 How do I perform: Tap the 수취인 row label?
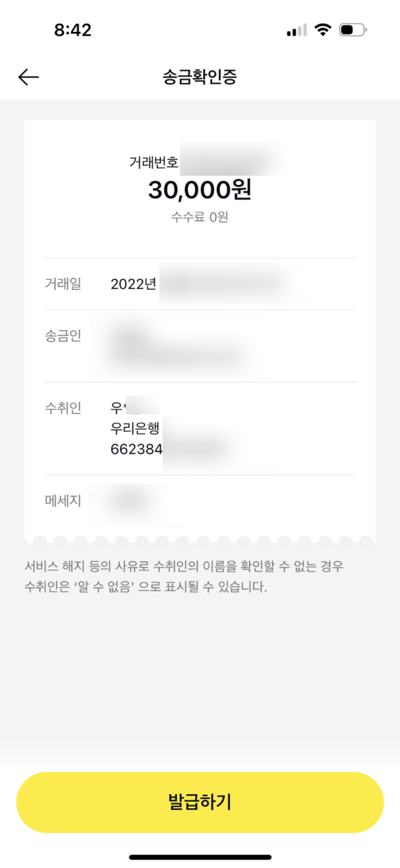pos(63,408)
